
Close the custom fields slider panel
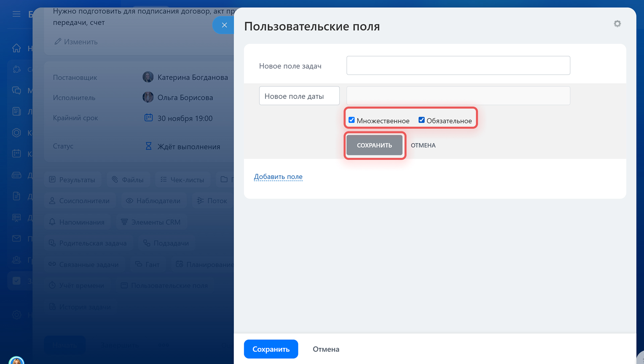point(224,25)
